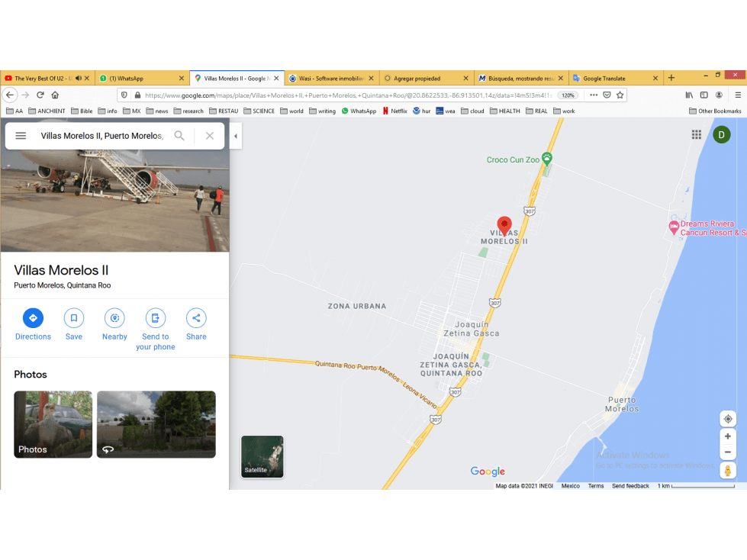Click the Terms link on map footer

pyautogui.click(x=595, y=486)
